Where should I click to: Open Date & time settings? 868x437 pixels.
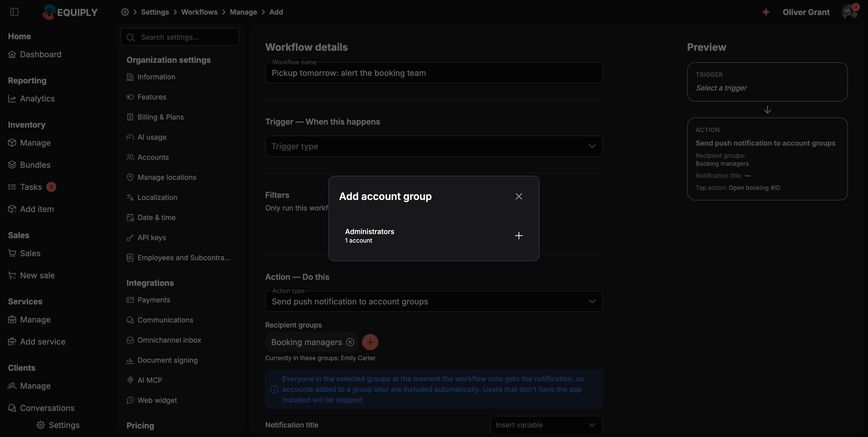click(x=151, y=218)
